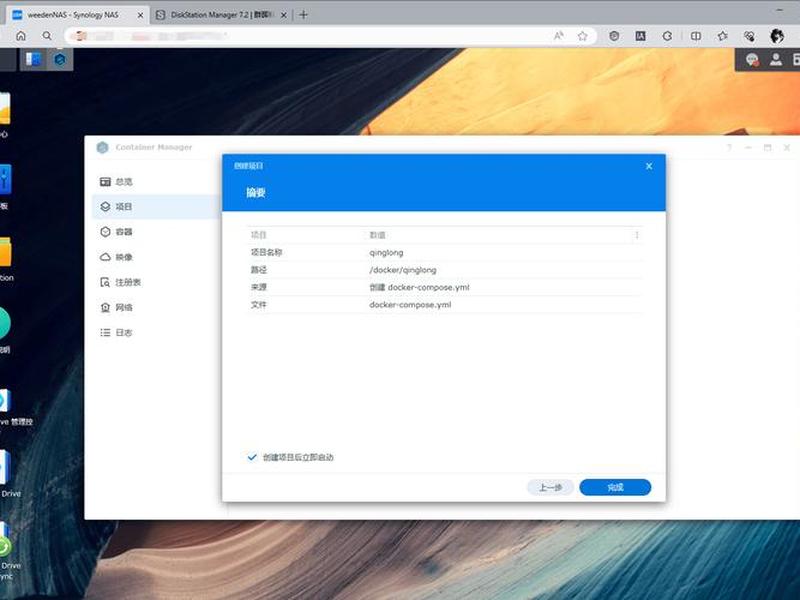Image resolution: width=800 pixels, height=600 pixels.
Task: Open the browser profile avatar
Action: point(777,36)
